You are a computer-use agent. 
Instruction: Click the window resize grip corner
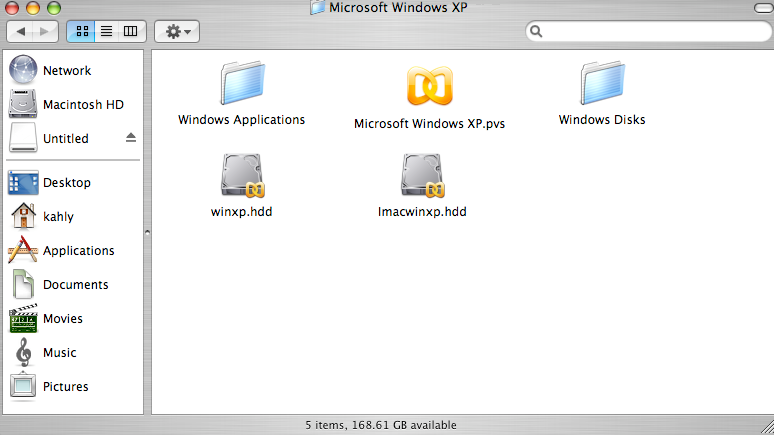coord(767,427)
